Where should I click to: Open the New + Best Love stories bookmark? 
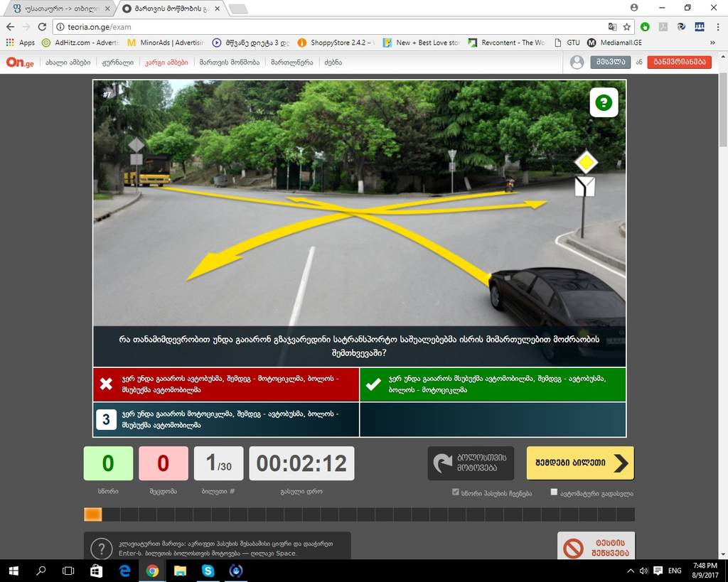point(421,43)
